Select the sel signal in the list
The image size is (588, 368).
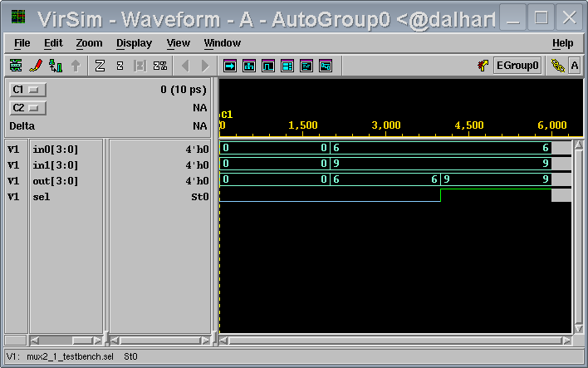[42, 196]
